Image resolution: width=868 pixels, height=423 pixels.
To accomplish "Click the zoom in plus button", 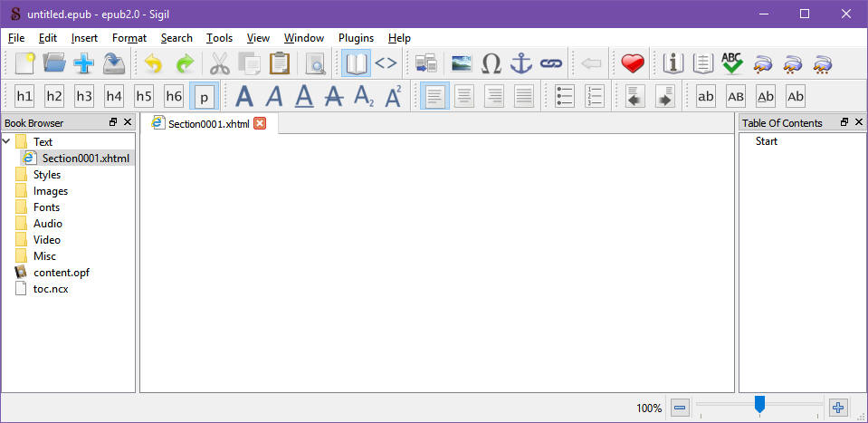I will click(x=838, y=408).
